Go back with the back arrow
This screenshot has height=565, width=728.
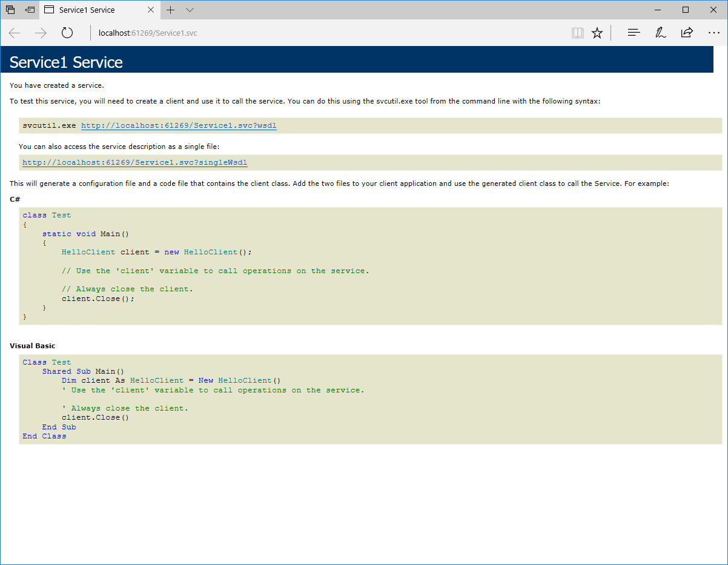15,33
